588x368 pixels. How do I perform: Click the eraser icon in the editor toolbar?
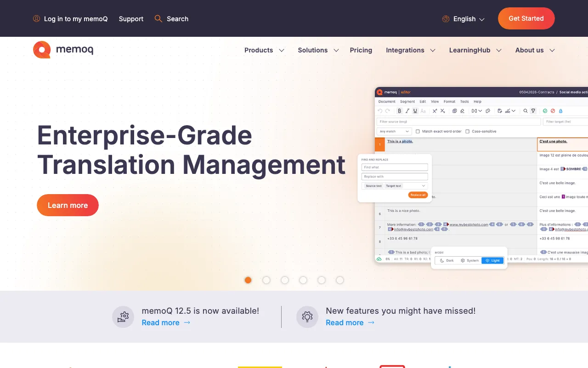(462, 111)
